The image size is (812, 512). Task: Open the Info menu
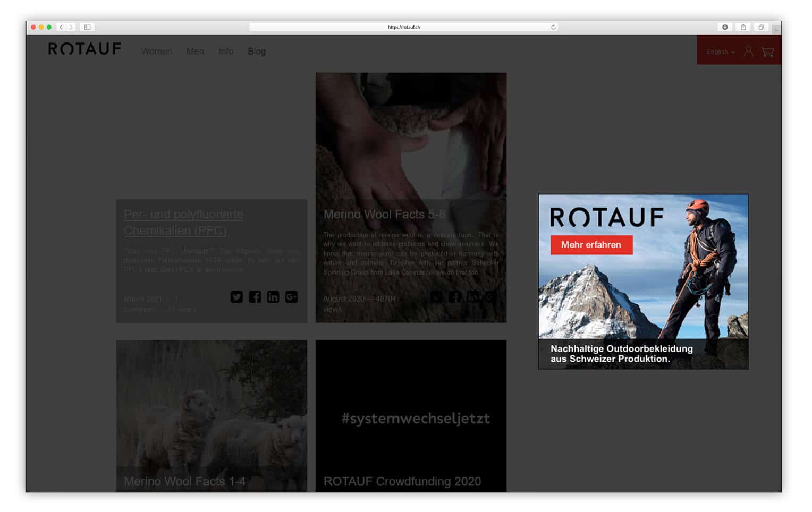(226, 52)
